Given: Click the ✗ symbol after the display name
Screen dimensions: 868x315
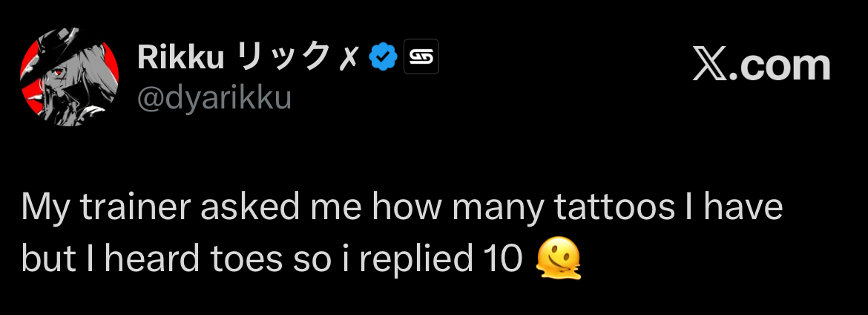Looking at the screenshot, I should click(355, 58).
